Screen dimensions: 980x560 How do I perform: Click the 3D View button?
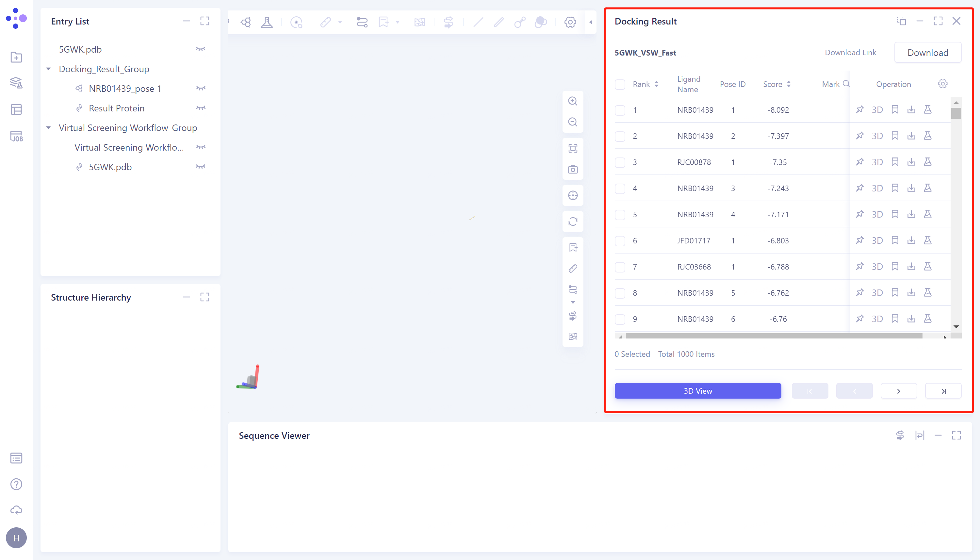(x=698, y=391)
